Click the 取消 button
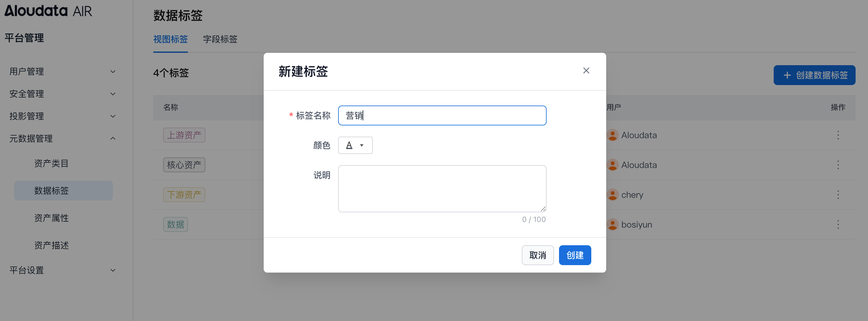 coord(537,255)
